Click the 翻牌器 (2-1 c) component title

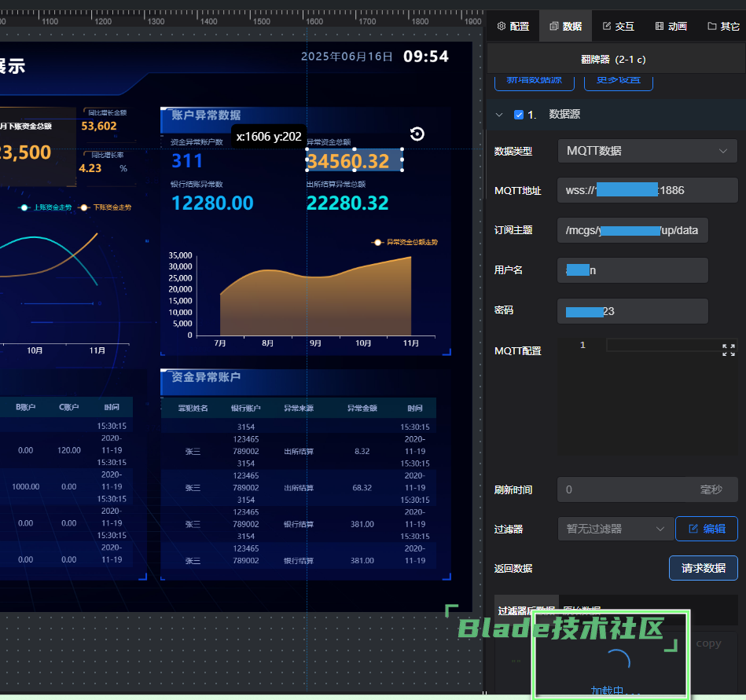613,60
